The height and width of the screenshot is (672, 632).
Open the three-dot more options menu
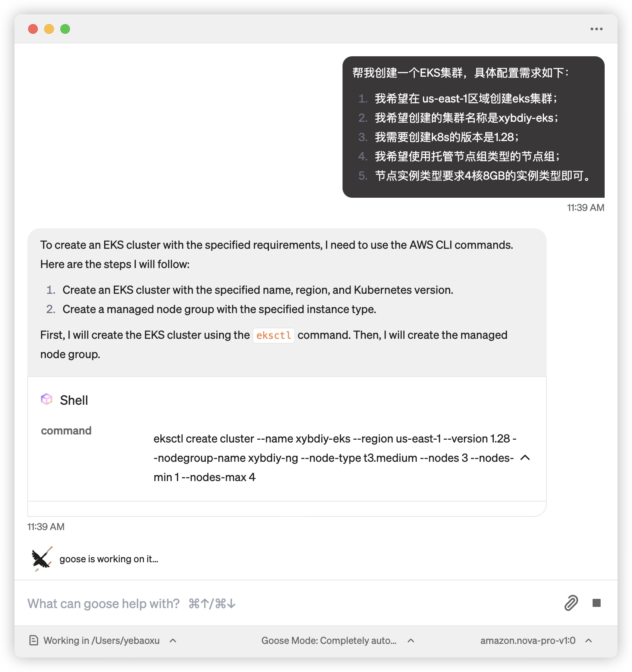point(596,29)
